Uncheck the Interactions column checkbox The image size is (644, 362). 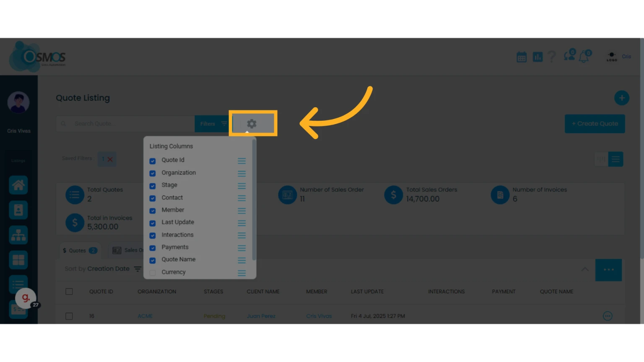[153, 235]
